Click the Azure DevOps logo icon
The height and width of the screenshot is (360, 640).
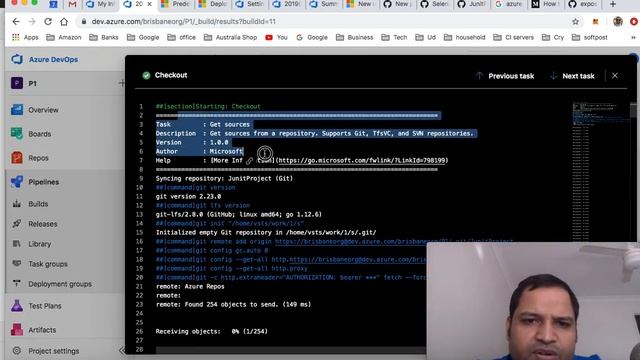click(17, 59)
